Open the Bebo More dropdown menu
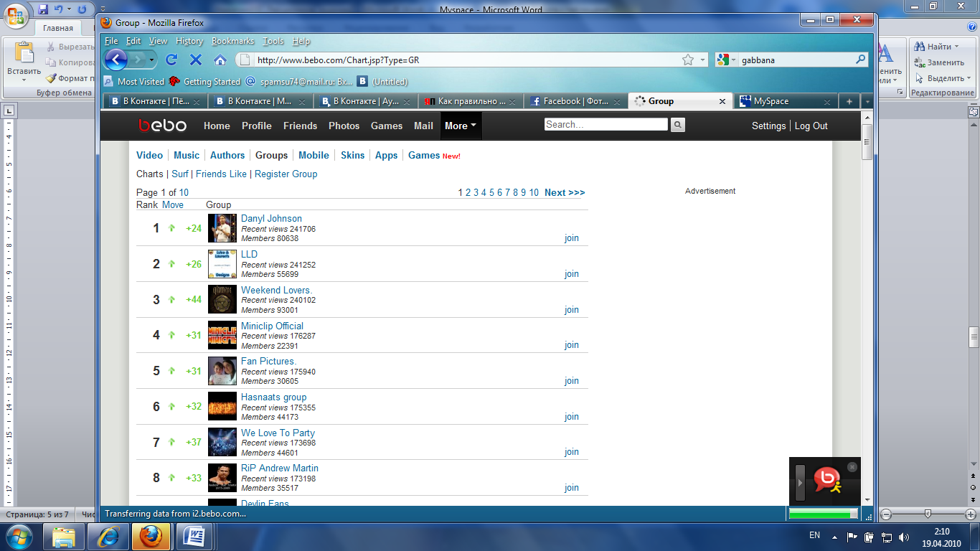The image size is (980, 551). [461, 126]
